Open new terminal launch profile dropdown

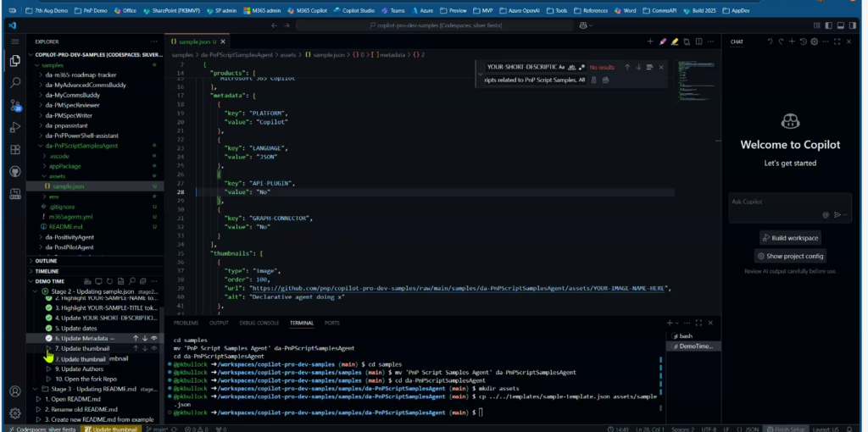click(x=678, y=323)
